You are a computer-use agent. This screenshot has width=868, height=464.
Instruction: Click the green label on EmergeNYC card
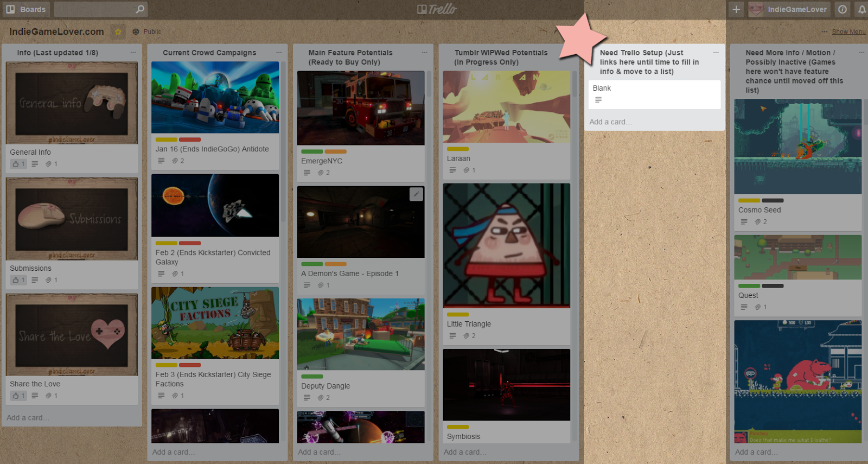312,151
